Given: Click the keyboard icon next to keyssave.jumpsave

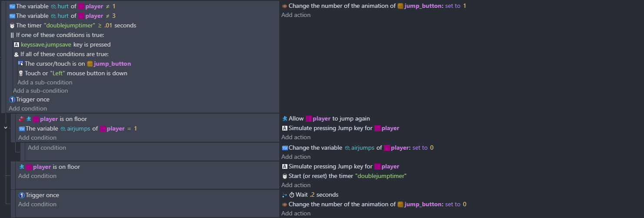Looking at the screenshot, I should coord(17,45).
